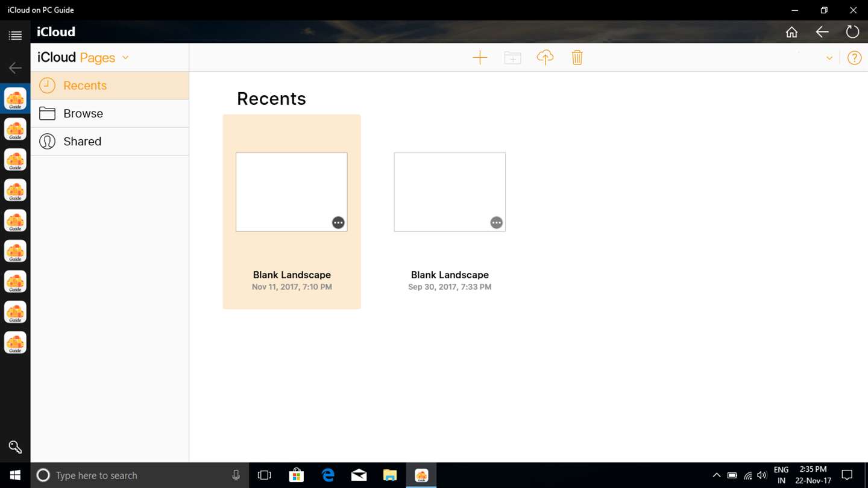Activate the taskbar microphone icon
The width and height of the screenshot is (868, 488).
(236, 475)
